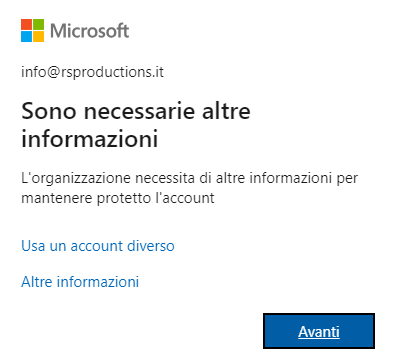
Task: Click the word 'informazioni' in the heading
Action: click(90, 138)
